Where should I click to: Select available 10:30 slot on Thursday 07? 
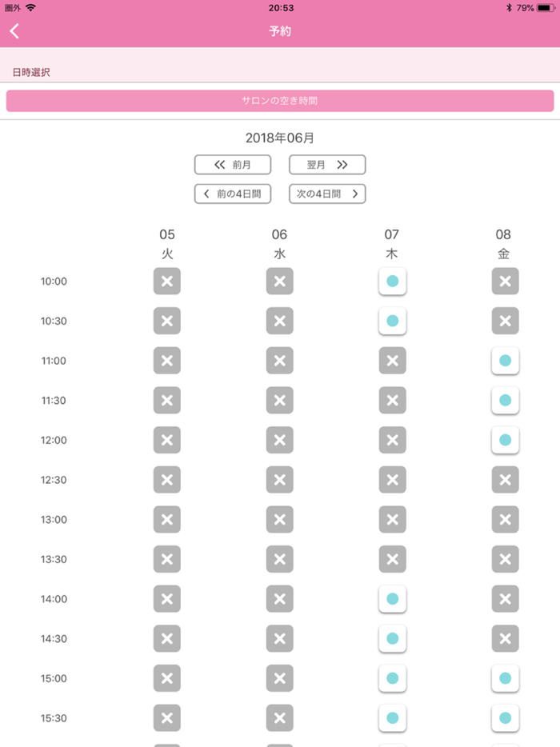392,321
